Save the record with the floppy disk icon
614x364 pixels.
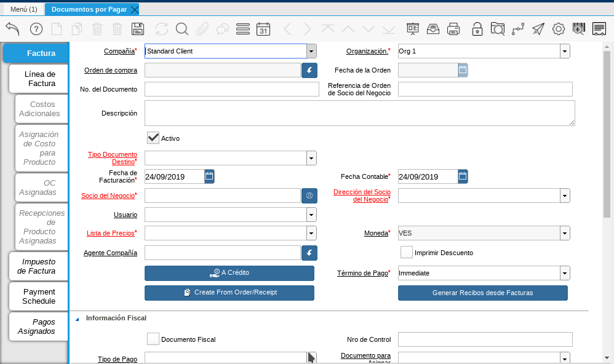click(x=138, y=29)
